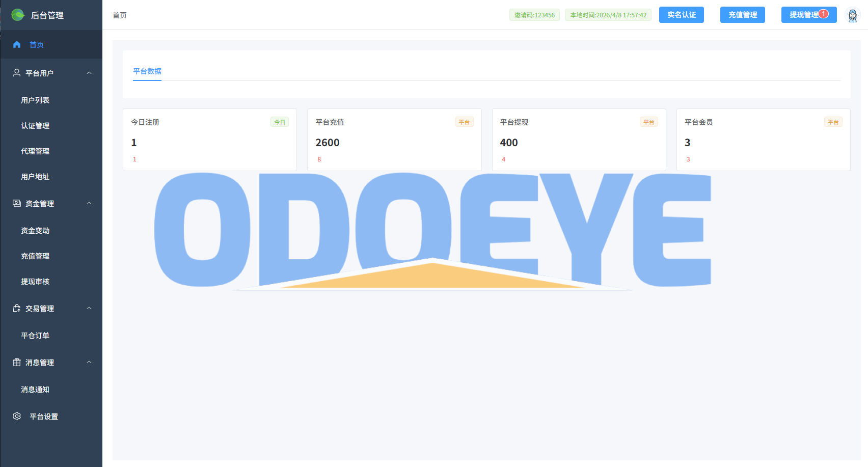Click the 今日注册 count 1
This screenshot has height=467, width=868.
coord(134,143)
